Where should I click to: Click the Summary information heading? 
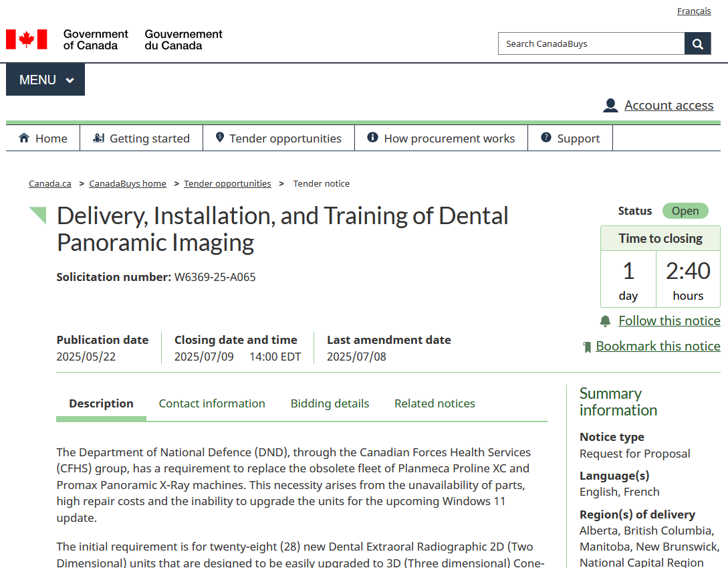(x=618, y=402)
